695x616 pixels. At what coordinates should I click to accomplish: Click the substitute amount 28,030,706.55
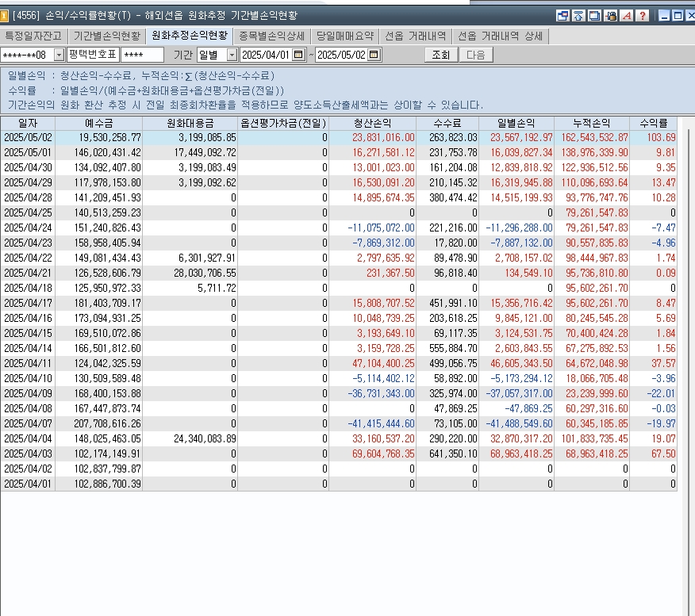tap(205, 274)
